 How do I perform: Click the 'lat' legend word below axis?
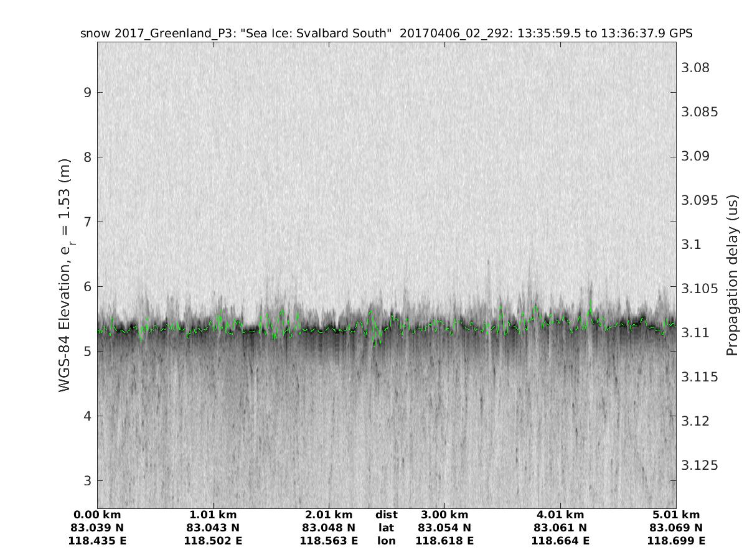coord(386,528)
